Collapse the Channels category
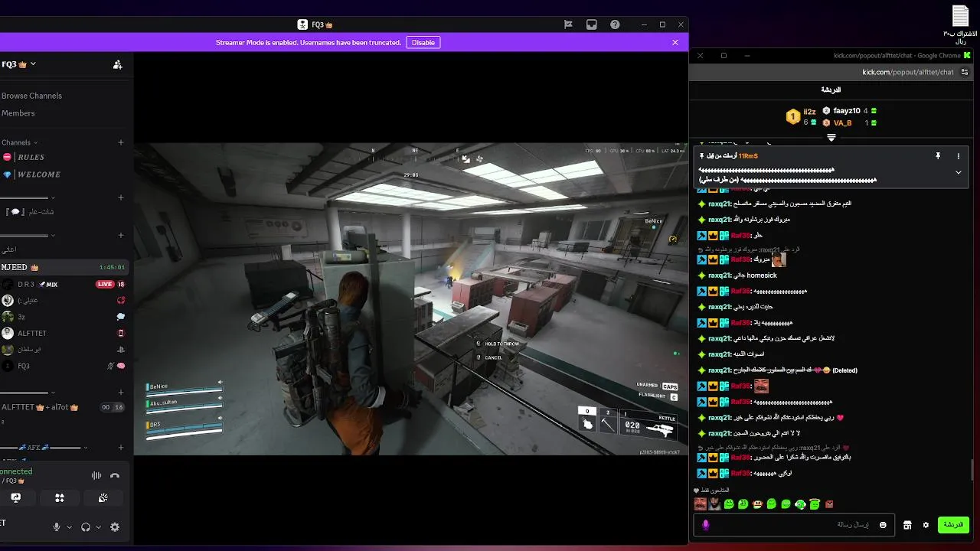This screenshot has width=980, height=551. click(x=19, y=142)
